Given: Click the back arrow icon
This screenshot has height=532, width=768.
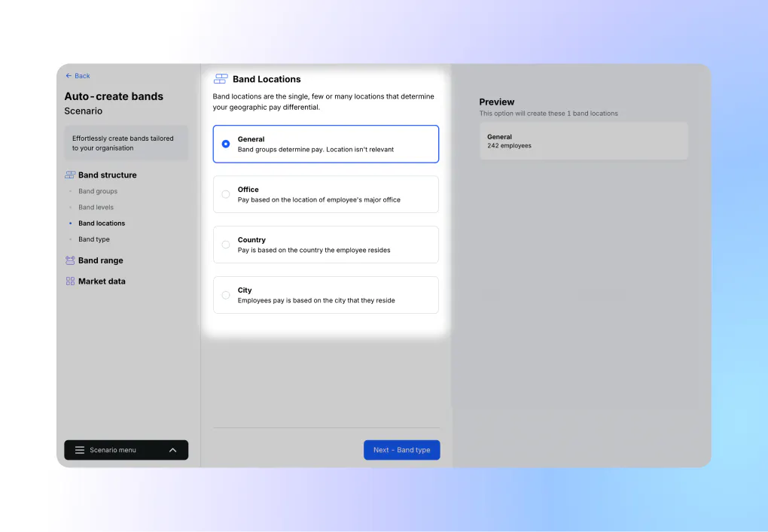Looking at the screenshot, I should coord(67,75).
